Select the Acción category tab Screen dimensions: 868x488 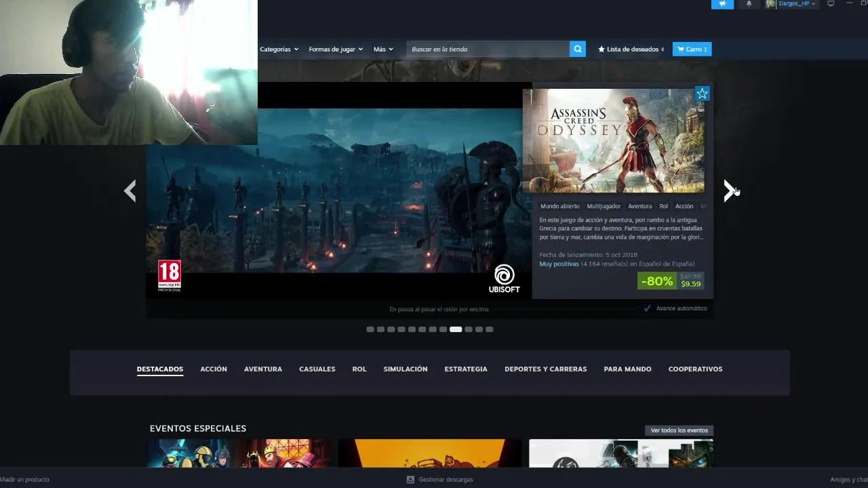point(214,369)
